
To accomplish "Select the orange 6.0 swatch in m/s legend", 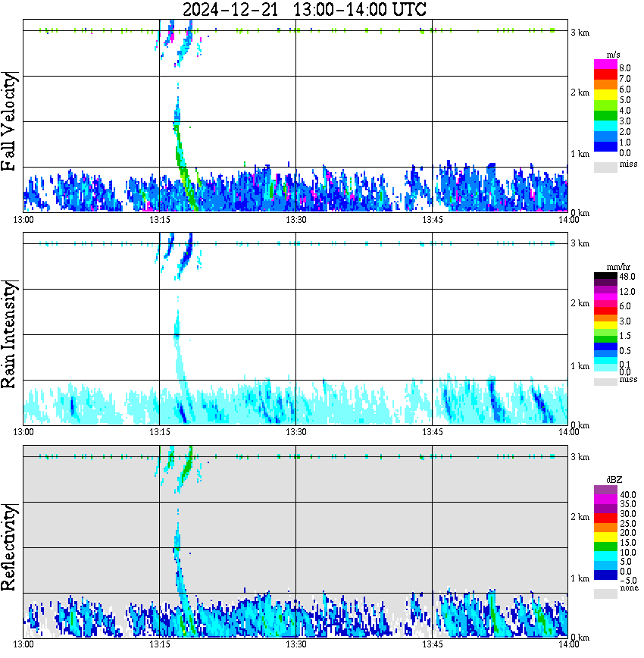I will pyautogui.click(x=605, y=86).
